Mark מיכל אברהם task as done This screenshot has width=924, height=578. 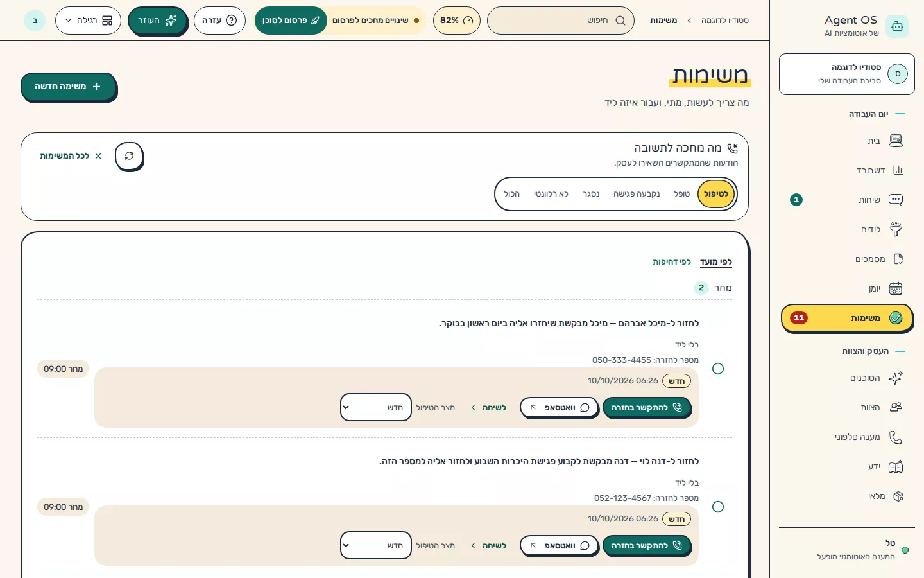pos(718,369)
